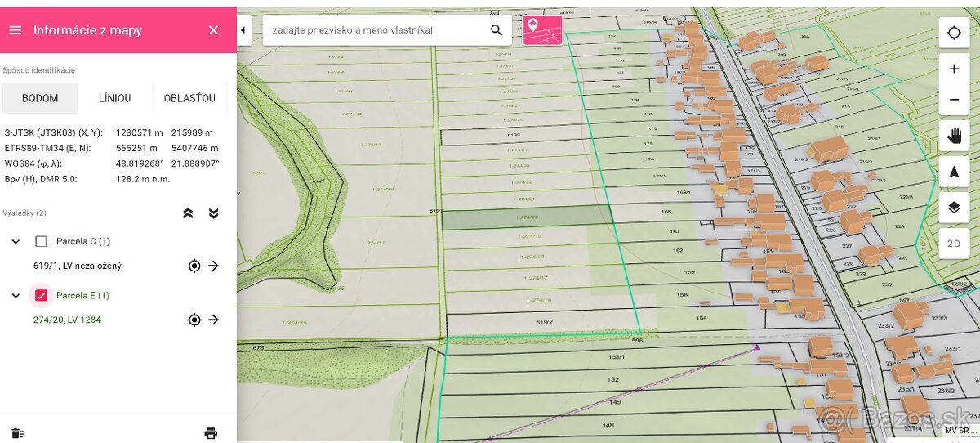Center map on my location

click(954, 33)
